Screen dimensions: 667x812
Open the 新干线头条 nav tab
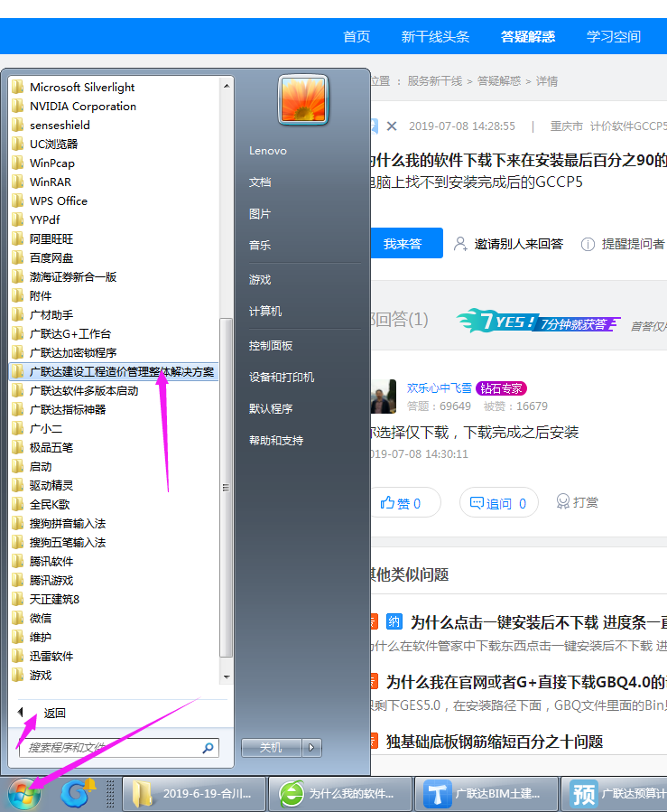tap(435, 37)
